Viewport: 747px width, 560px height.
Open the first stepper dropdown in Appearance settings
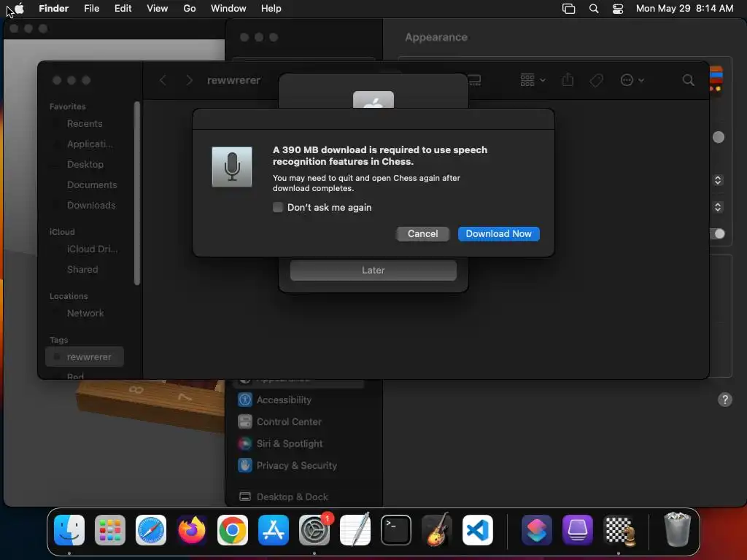point(718,180)
